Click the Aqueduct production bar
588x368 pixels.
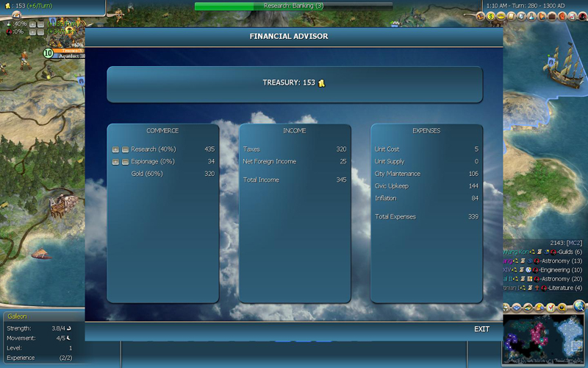click(x=68, y=56)
